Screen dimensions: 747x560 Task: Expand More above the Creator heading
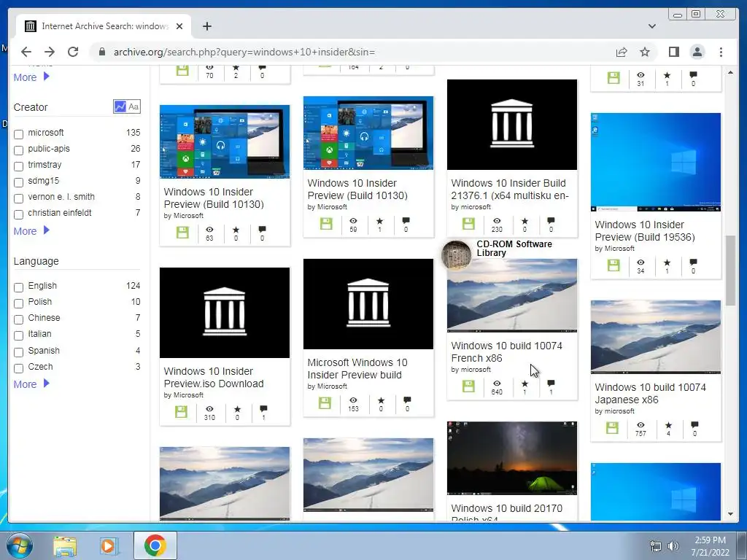point(31,77)
